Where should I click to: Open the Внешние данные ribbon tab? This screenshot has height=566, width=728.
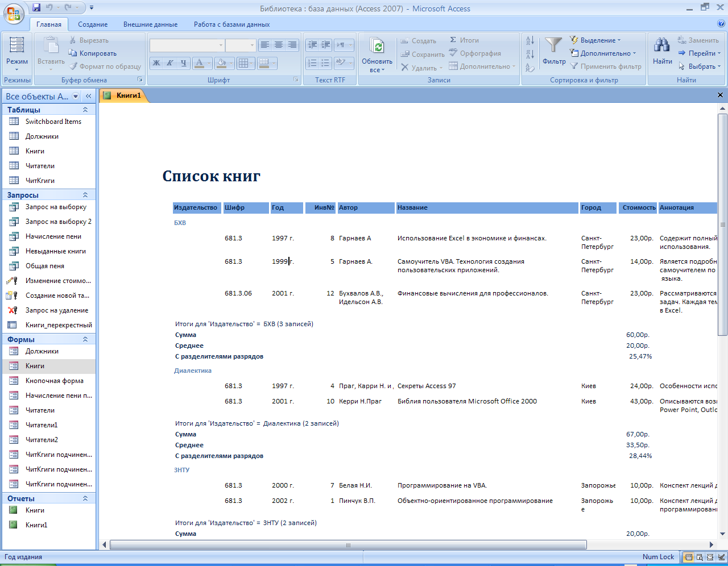(151, 24)
